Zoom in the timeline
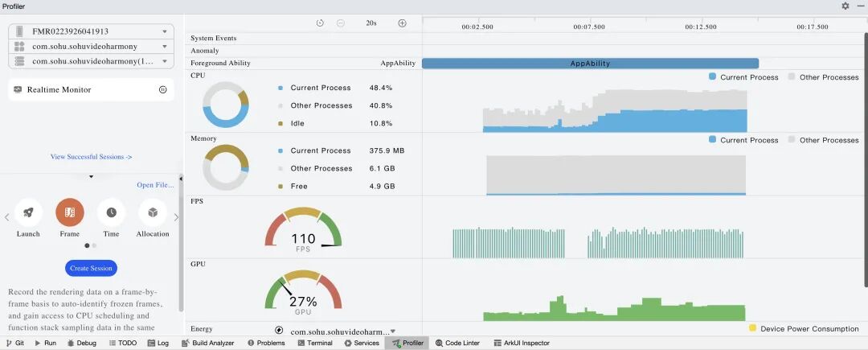Viewport: 868px width, 350px height. point(403,23)
